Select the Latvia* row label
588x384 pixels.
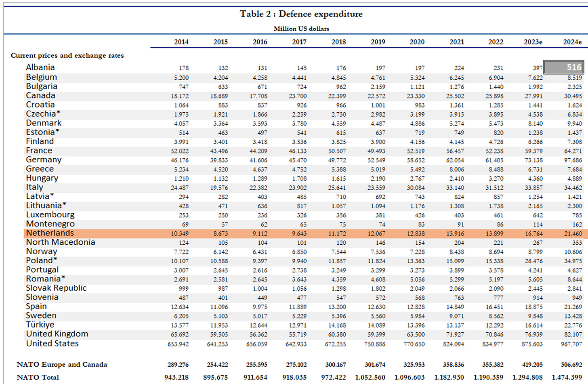click(40, 196)
